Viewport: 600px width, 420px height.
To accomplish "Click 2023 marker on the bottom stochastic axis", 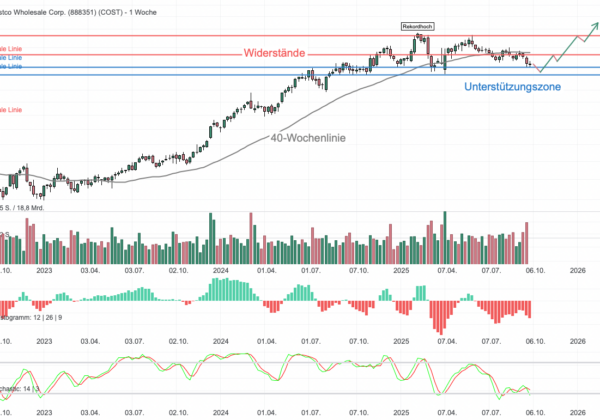I will click(44, 411).
